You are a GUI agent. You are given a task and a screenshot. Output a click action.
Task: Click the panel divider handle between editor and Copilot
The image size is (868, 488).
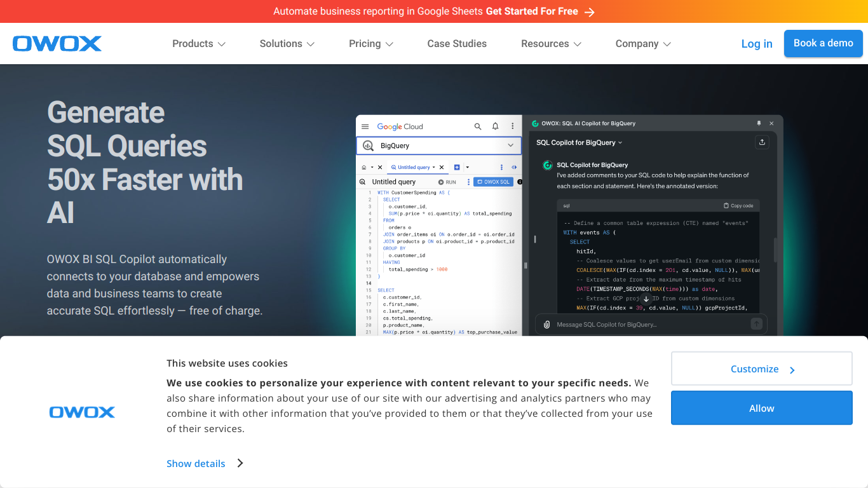pyautogui.click(x=526, y=266)
